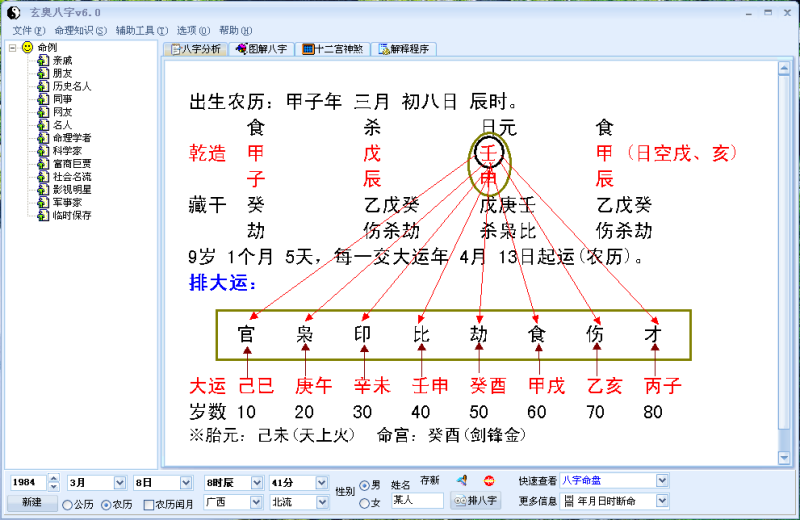Choose 男 gender radio button
This screenshot has width=800, height=520.
[x=364, y=485]
